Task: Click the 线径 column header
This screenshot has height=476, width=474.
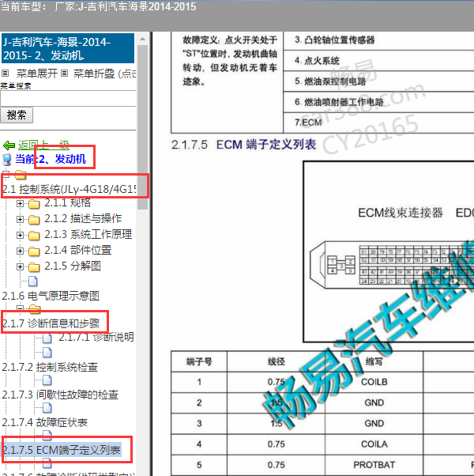Action: pos(276,361)
